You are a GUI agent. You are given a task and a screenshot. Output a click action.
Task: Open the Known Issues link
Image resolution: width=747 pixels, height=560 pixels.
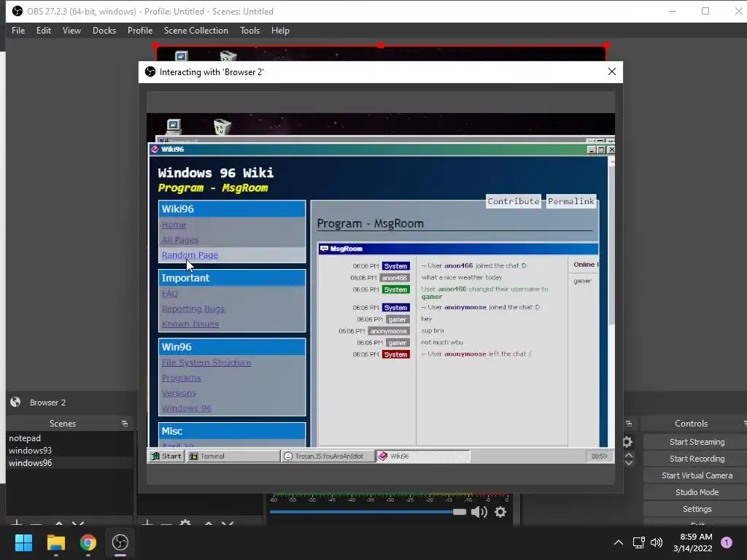coord(190,324)
